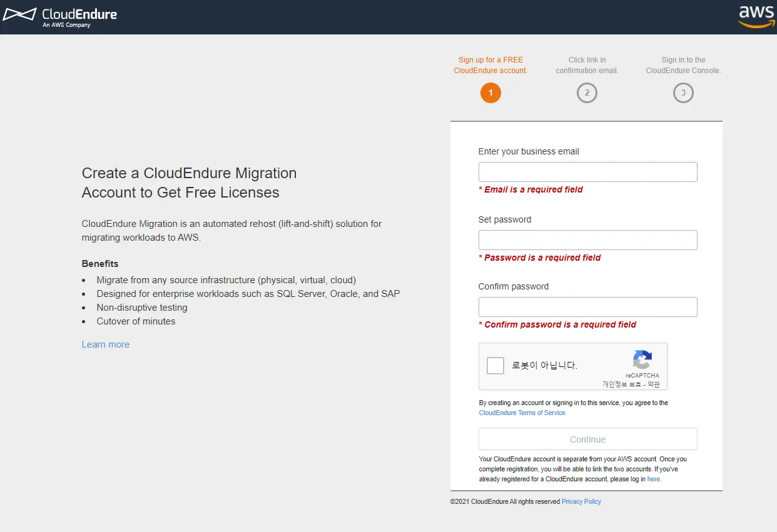The height and width of the screenshot is (532, 777).
Task: Click the 'Confirm password' label above its field
Action: click(514, 286)
